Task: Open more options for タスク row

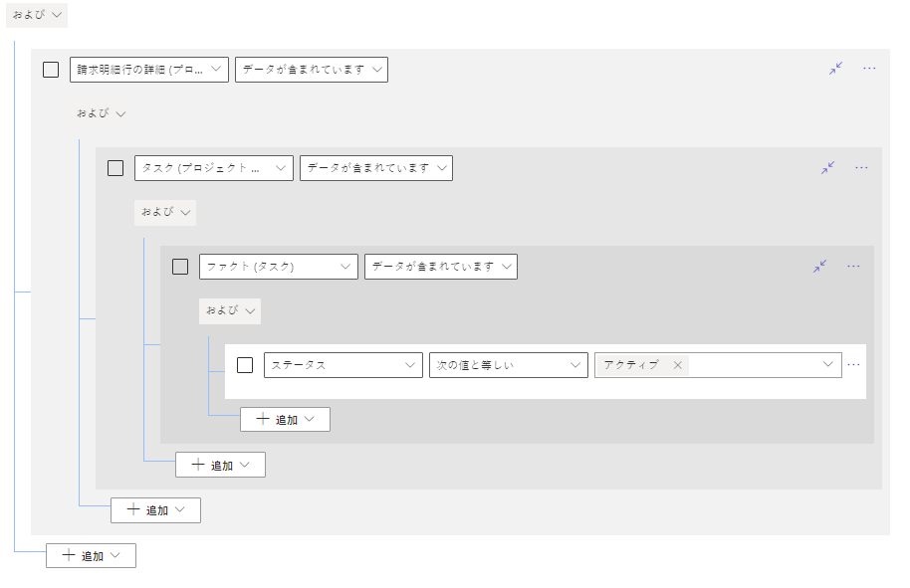Action: point(861,168)
